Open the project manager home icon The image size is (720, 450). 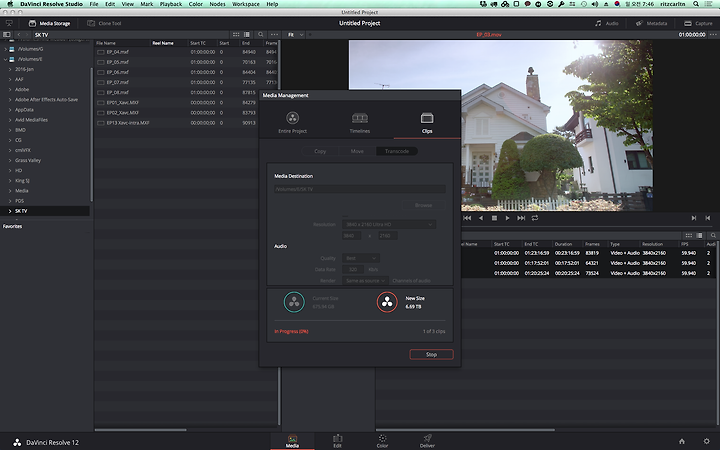point(682,441)
